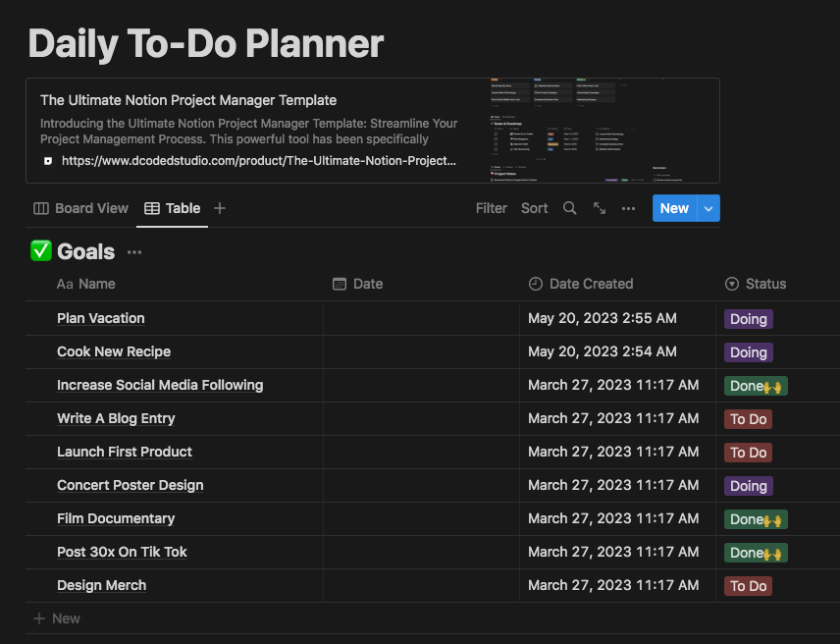Switch to the Board View tab
Image resolution: width=840 pixels, height=644 pixels.
[81, 208]
